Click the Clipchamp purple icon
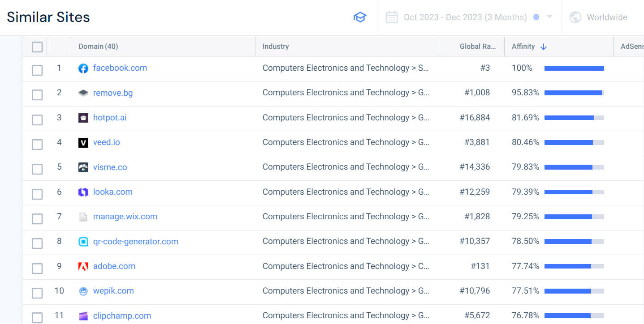 pyautogui.click(x=83, y=315)
